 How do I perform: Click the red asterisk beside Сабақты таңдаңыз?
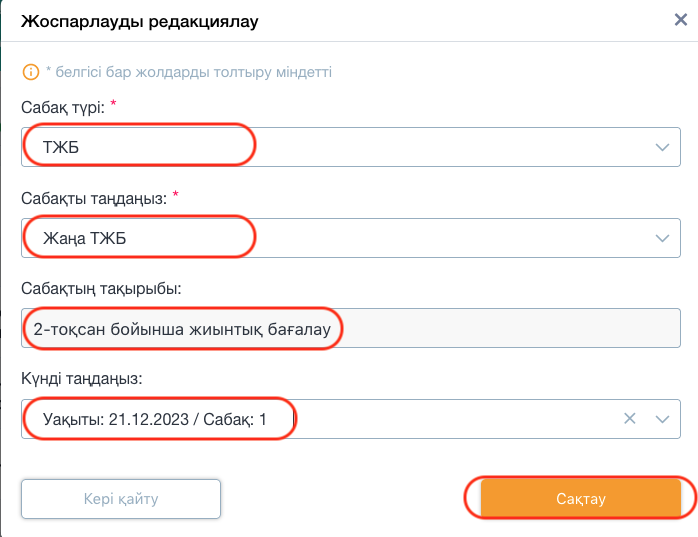pyautogui.click(x=176, y=194)
